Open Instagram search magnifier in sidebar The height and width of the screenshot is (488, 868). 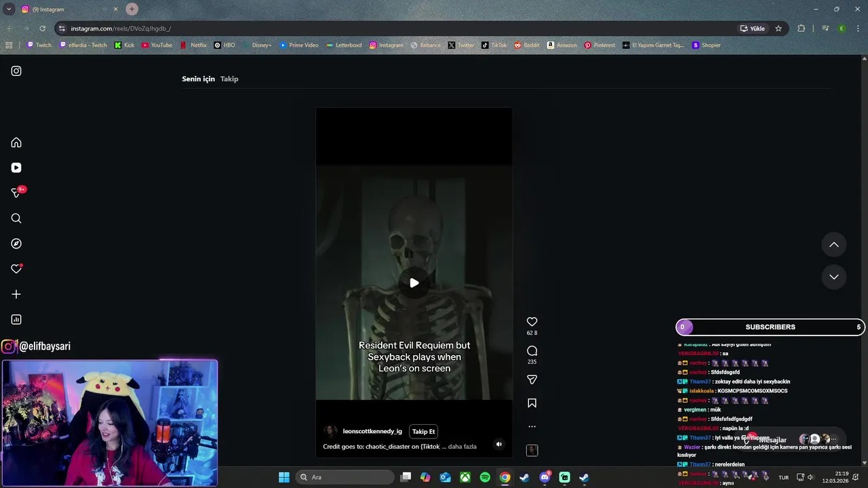16,218
